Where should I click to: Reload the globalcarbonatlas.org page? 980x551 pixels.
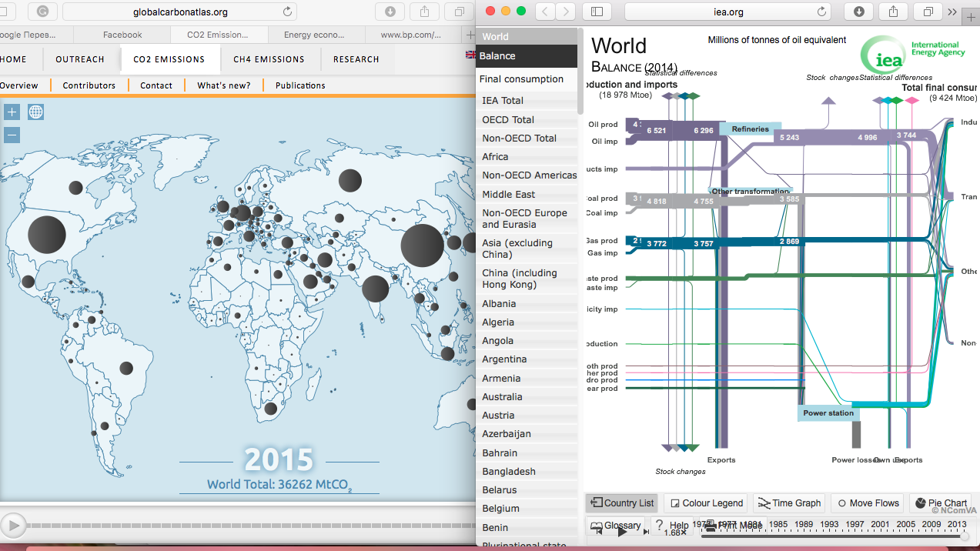click(288, 12)
